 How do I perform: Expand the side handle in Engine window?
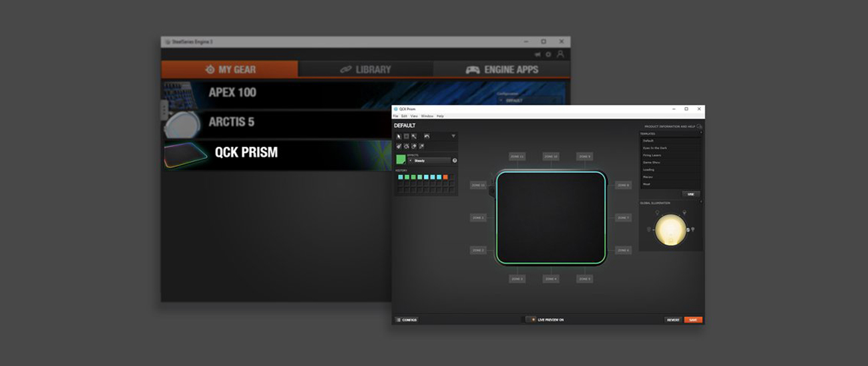(164, 110)
